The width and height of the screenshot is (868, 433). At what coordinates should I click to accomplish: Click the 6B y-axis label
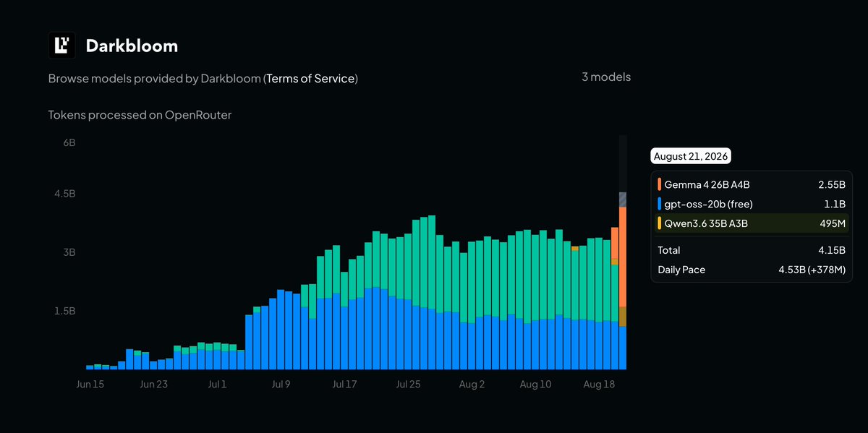pyautogui.click(x=69, y=143)
